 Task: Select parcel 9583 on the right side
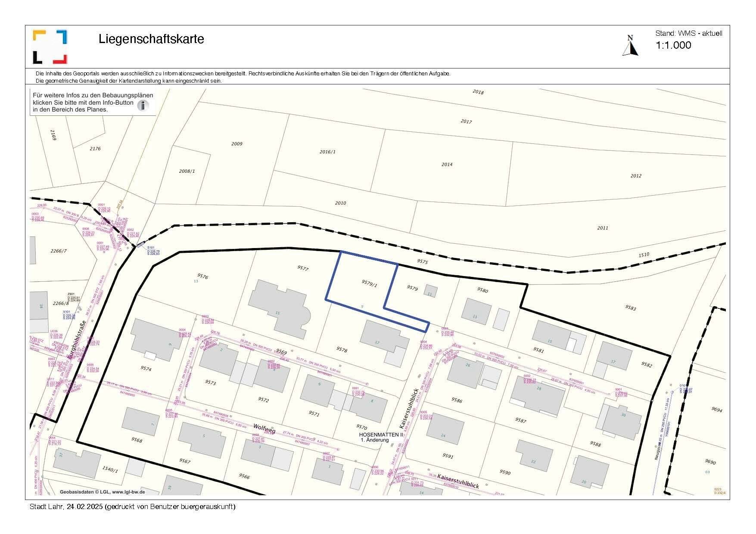630,307
